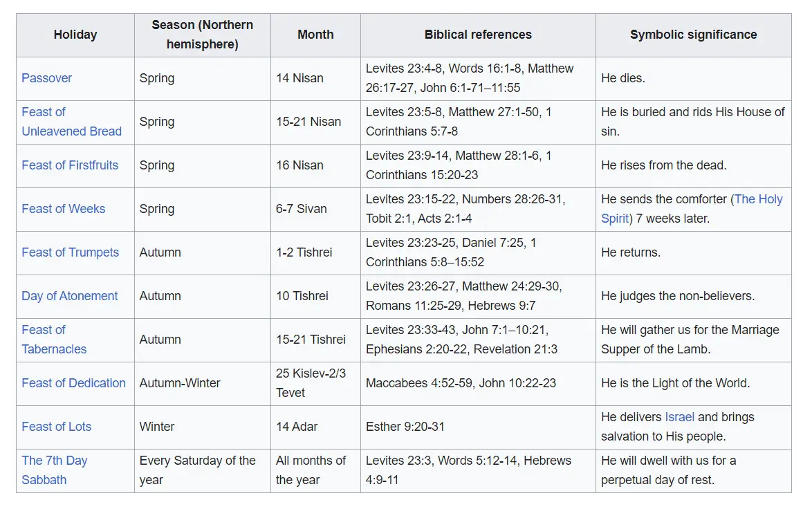Open the Israel link

[679, 417]
